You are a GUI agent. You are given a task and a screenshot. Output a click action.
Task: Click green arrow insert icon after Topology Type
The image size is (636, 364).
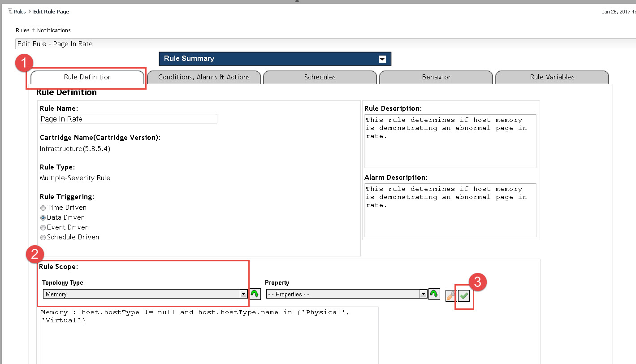point(255,294)
